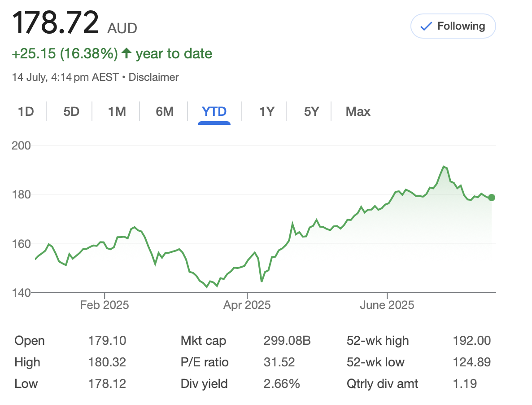532x405 pixels.
Task: Click the 178.72 price heading
Action: tap(55, 23)
